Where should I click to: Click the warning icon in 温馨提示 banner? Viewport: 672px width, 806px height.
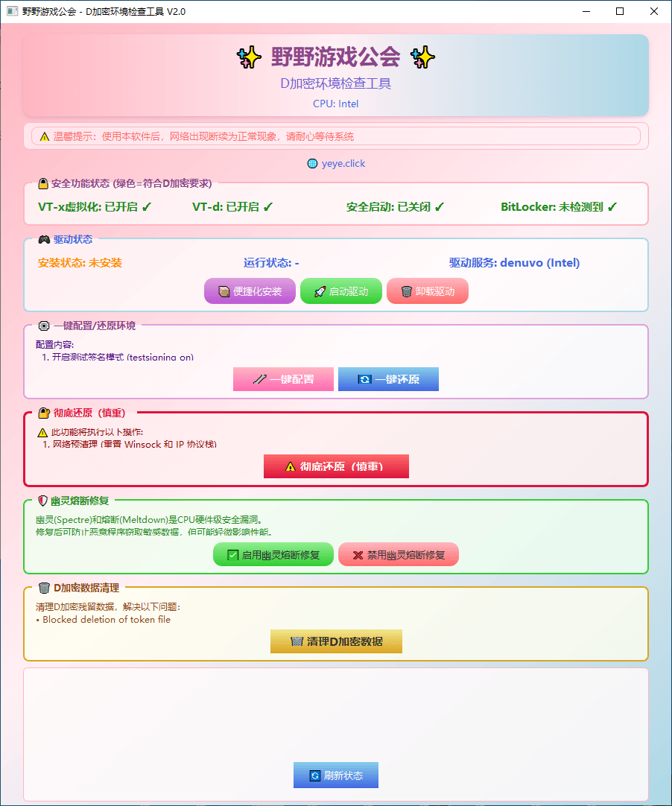(45, 137)
